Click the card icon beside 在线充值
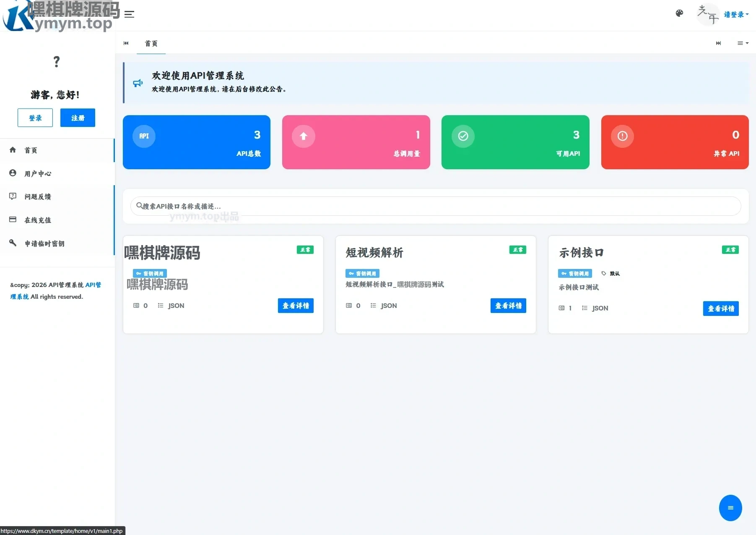 (13, 220)
